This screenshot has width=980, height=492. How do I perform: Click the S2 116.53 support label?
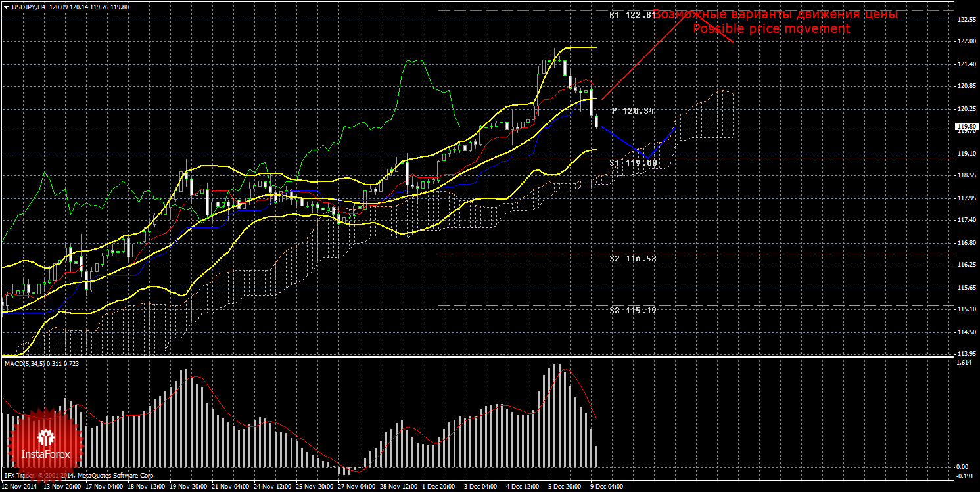632,259
